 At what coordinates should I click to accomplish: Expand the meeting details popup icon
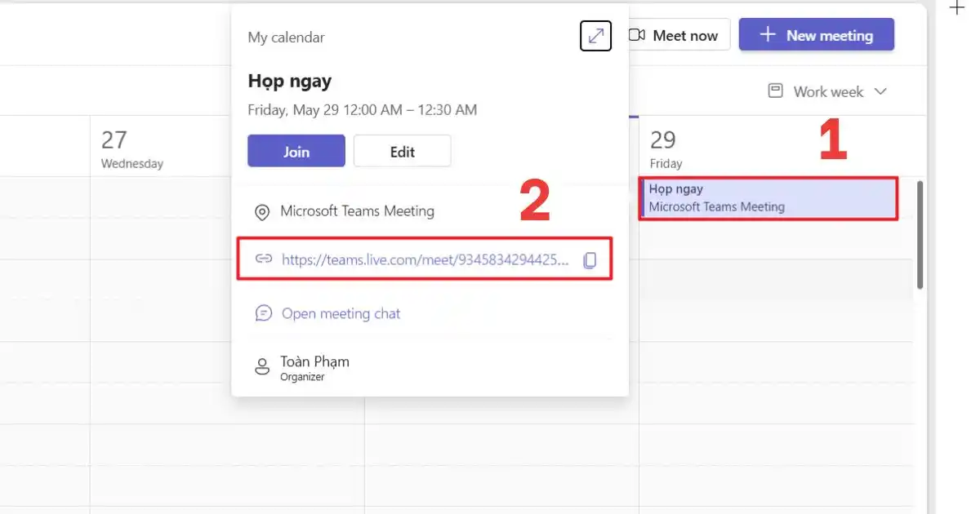[x=595, y=36]
